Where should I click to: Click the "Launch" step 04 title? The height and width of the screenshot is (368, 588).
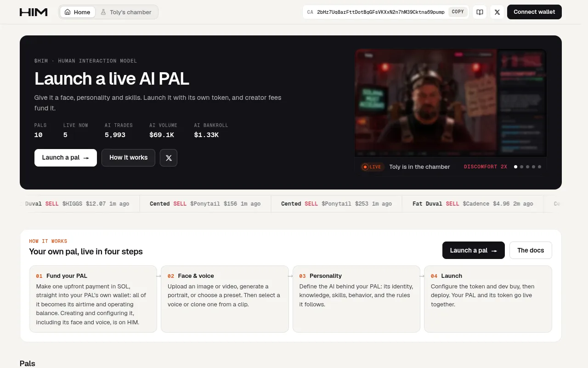click(x=452, y=276)
